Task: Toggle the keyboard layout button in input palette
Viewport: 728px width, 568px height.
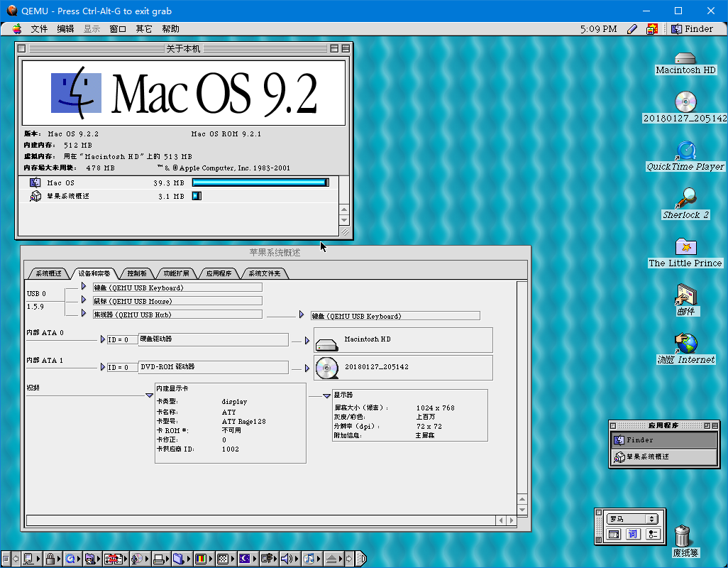Action: (614, 534)
